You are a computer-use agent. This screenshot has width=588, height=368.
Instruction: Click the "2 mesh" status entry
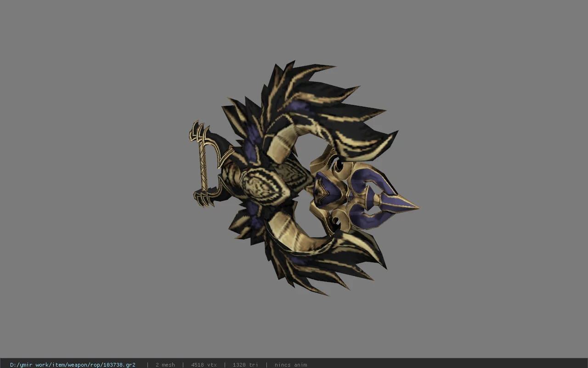coord(165,365)
